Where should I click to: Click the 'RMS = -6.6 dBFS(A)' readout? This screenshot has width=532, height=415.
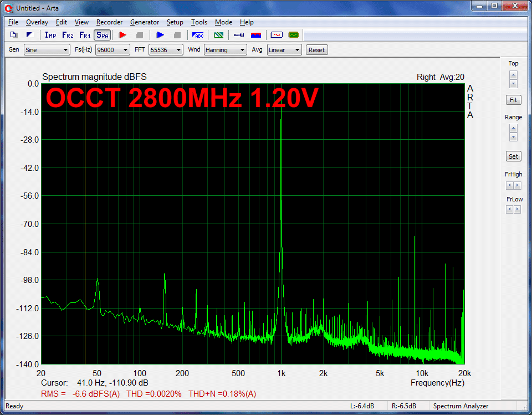[x=80, y=394]
